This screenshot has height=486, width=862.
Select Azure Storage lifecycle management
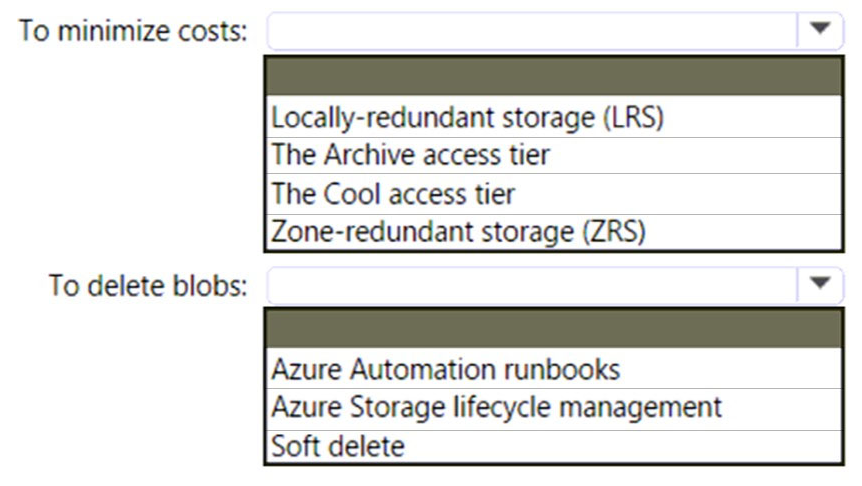pos(554,408)
